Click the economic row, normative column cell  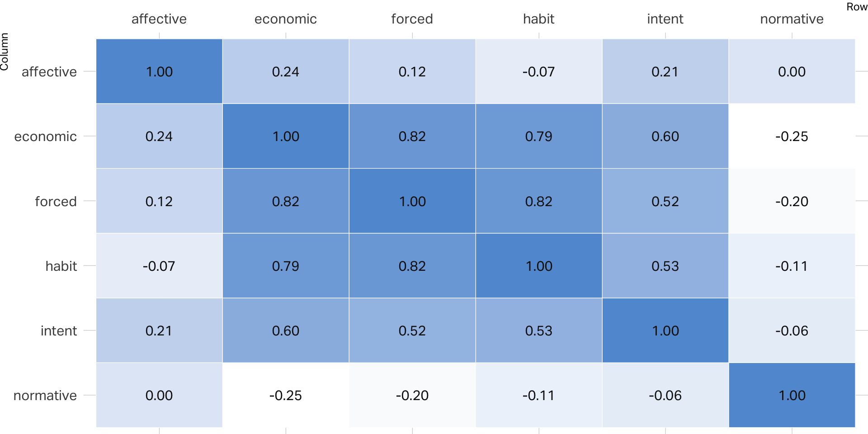tap(792, 136)
